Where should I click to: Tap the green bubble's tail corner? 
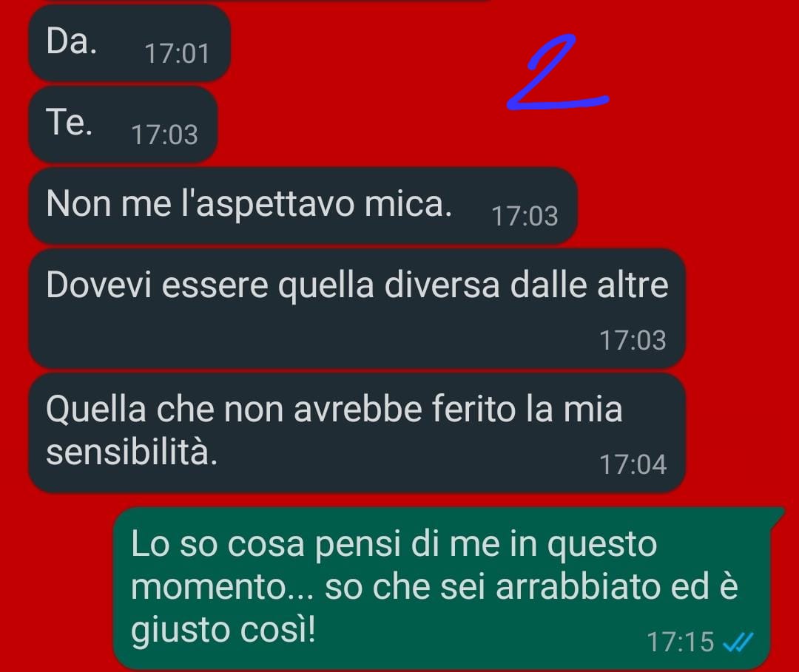point(777,515)
